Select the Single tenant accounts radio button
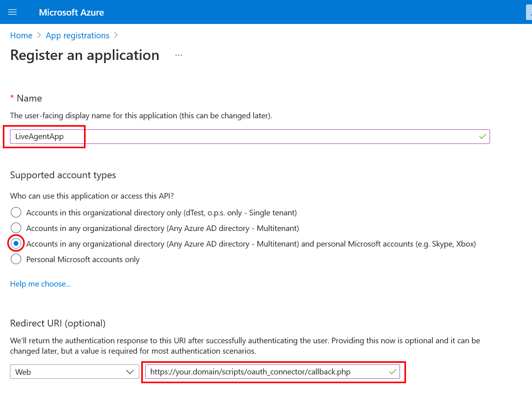Image resolution: width=532 pixels, height=408 pixels. (x=16, y=212)
